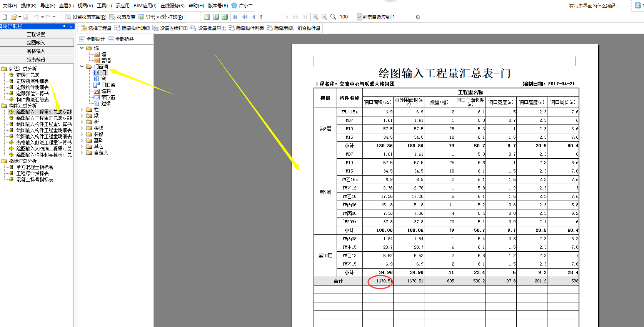Switch to multi-page grid view icon
644x327 pixels.
(225, 17)
